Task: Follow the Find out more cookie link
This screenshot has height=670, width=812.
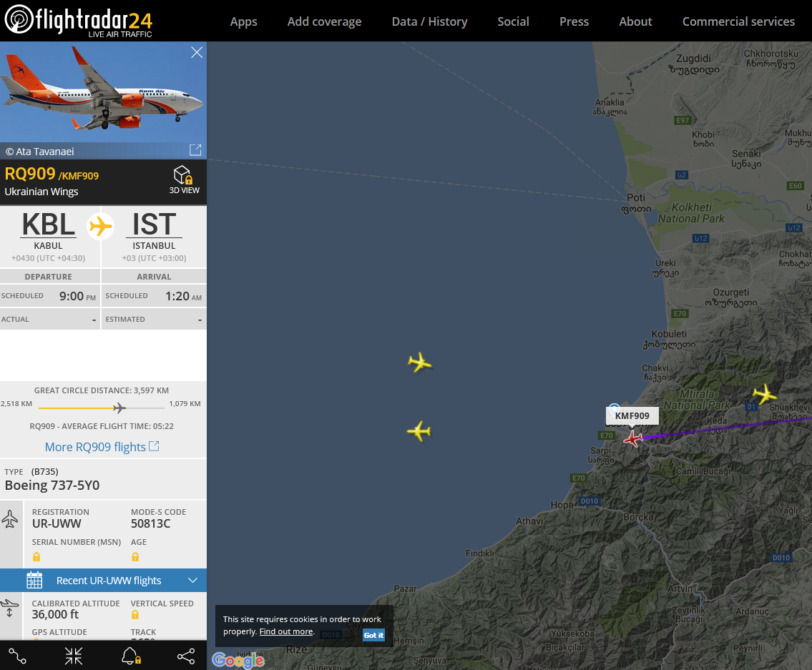Action: (286, 631)
